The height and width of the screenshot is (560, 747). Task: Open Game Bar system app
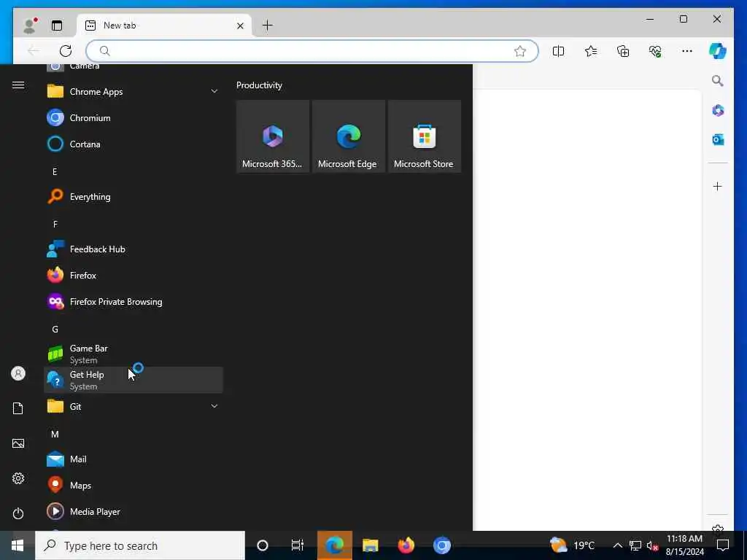(133, 354)
